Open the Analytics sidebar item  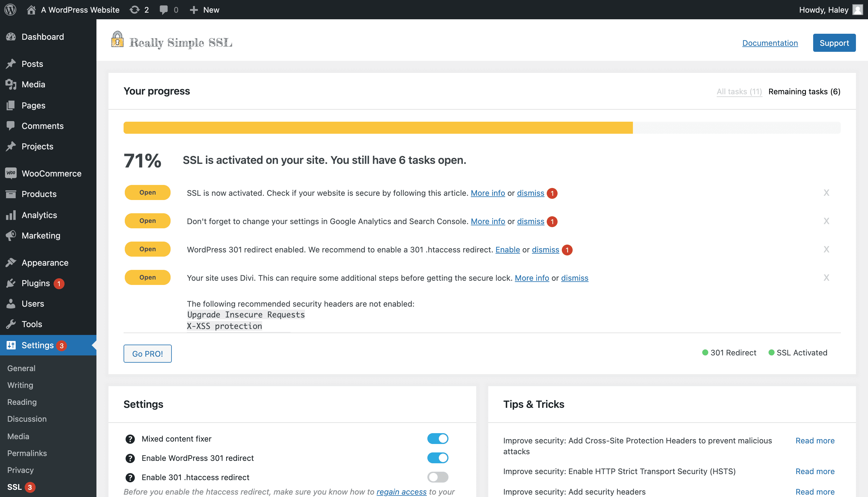point(39,215)
